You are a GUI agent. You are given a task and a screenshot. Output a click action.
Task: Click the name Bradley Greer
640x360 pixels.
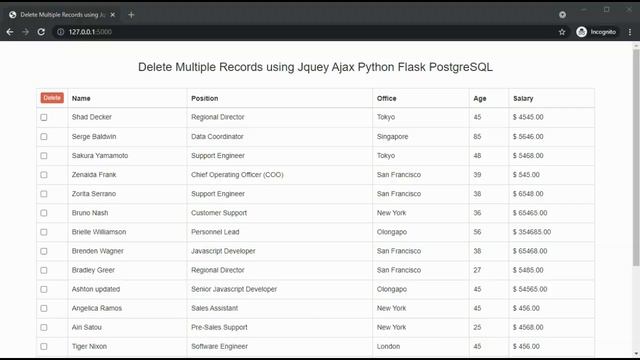[93, 270]
